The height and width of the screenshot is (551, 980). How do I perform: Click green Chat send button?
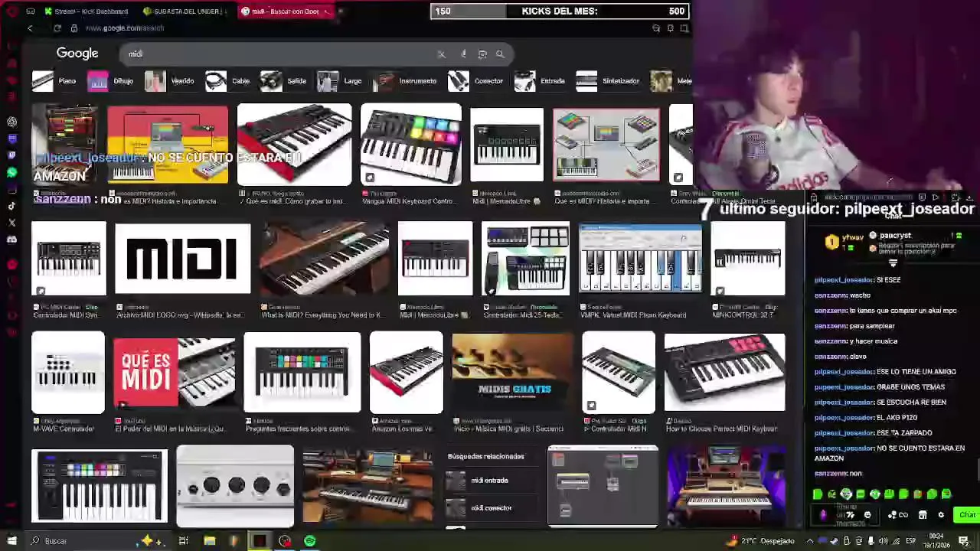968,515
